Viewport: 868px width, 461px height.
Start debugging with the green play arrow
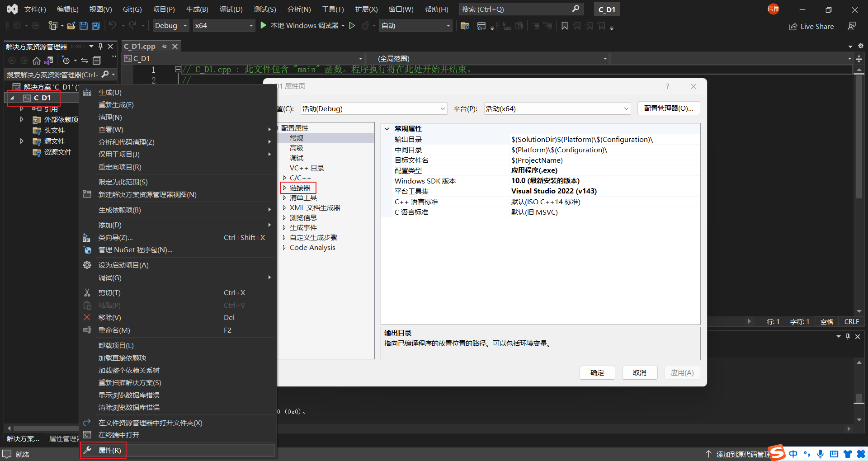click(264, 25)
